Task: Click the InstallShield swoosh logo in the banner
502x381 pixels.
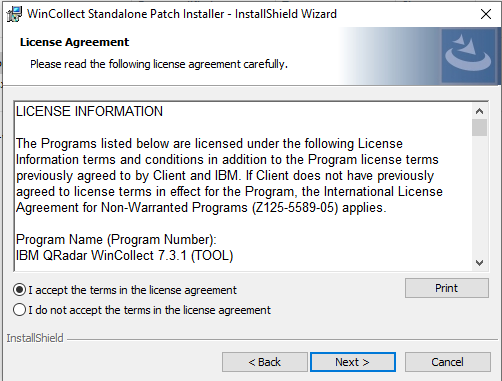Action: click(x=468, y=55)
